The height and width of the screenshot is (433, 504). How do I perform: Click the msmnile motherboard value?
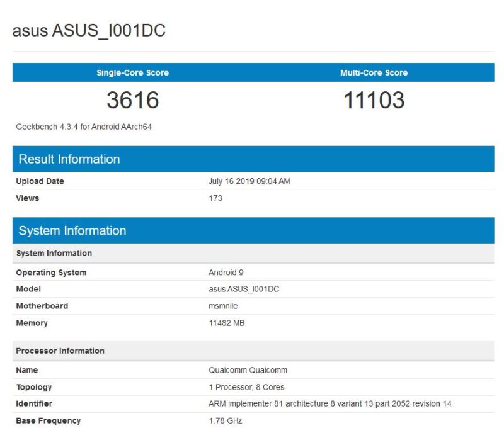point(224,306)
